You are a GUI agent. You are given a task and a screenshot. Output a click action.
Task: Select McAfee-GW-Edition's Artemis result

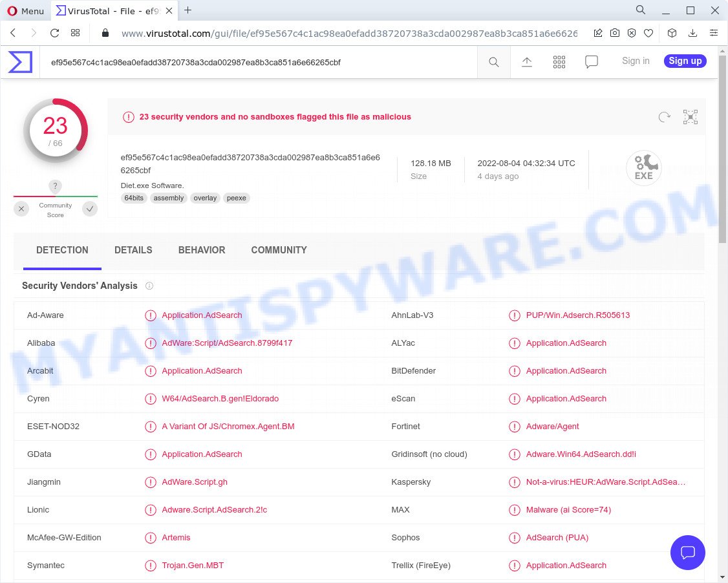click(176, 538)
